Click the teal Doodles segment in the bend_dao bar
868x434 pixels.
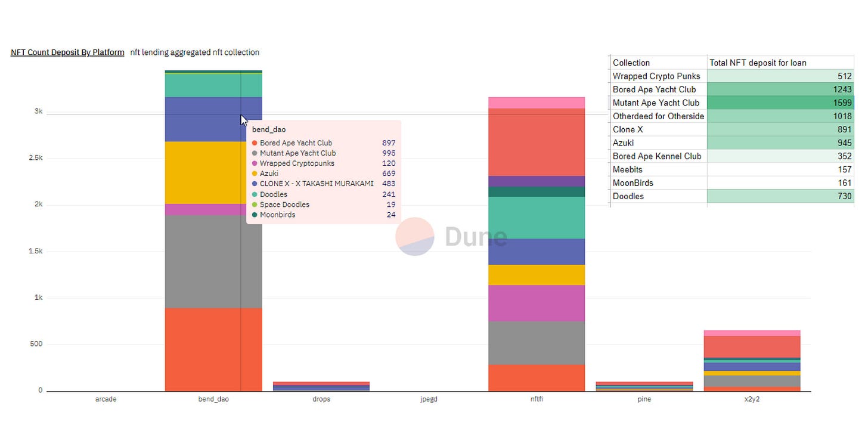[213, 85]
